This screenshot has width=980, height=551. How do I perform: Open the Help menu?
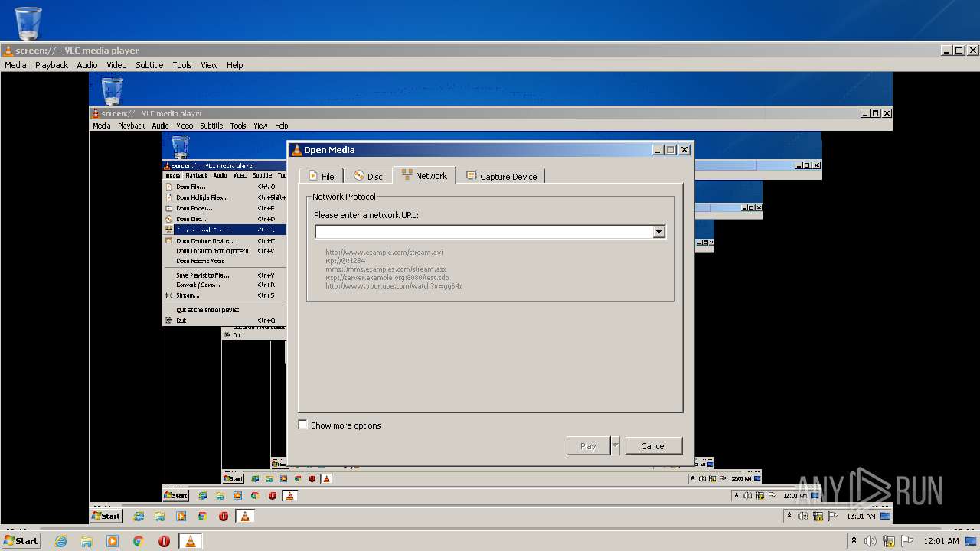[x=234, y=65]
